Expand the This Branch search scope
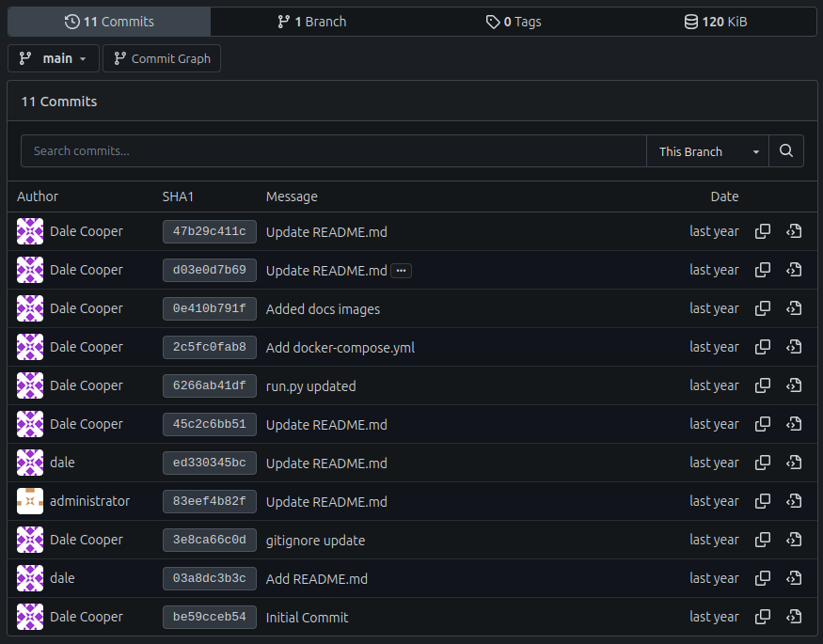This screenshot has width=823, height=644. pyautogui.click(x=707, y=151)
